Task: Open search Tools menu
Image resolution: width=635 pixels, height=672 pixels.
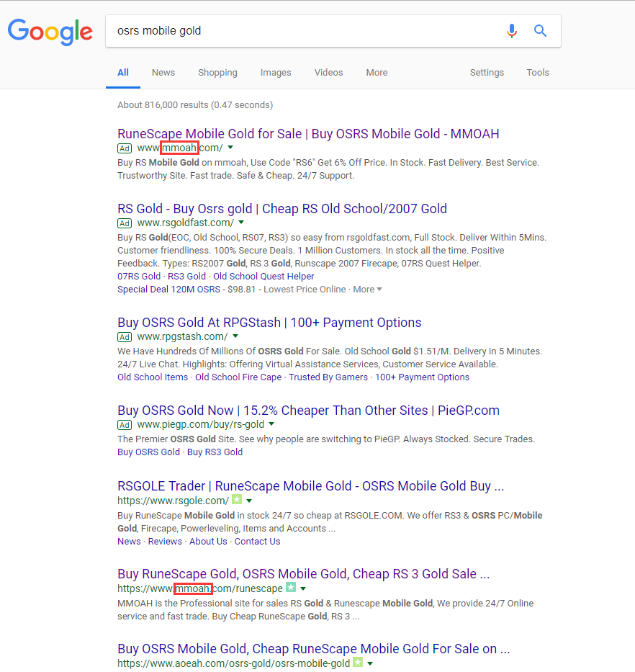Action: (x=538, y=73)
